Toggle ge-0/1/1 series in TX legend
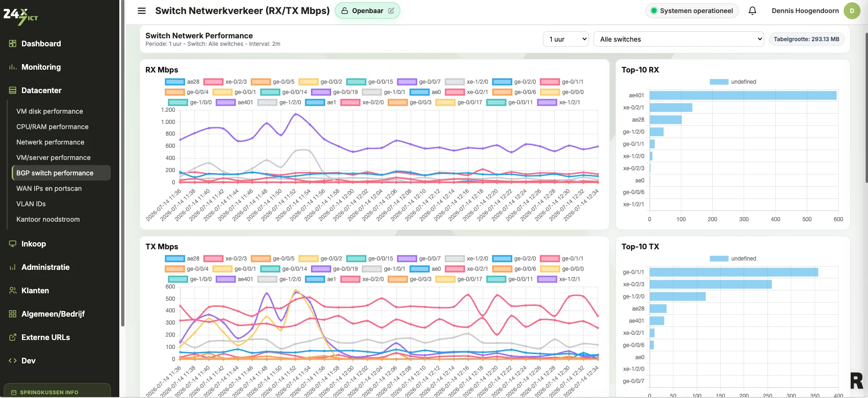 (x=562, y=259)
